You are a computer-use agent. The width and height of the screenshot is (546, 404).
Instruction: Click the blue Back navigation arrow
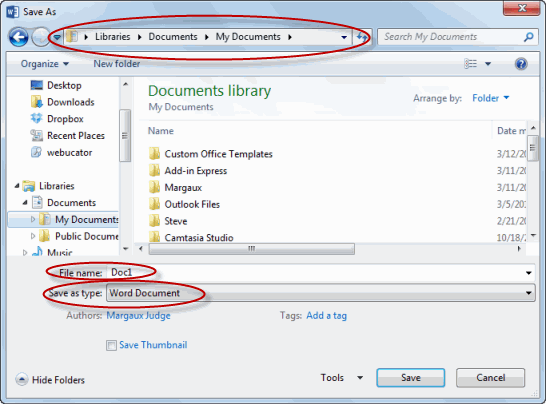[18, 37]
